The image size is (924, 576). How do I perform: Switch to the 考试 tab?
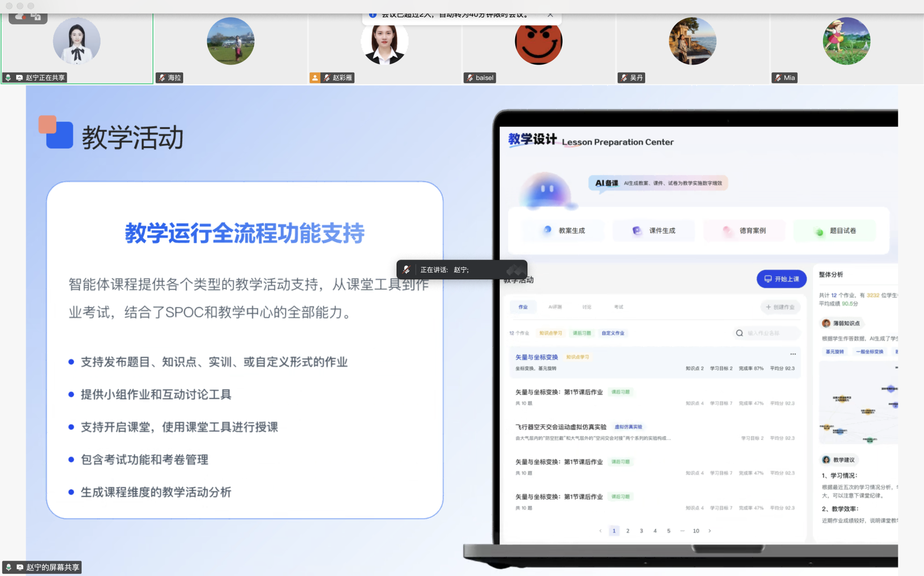tap(619, 307)
